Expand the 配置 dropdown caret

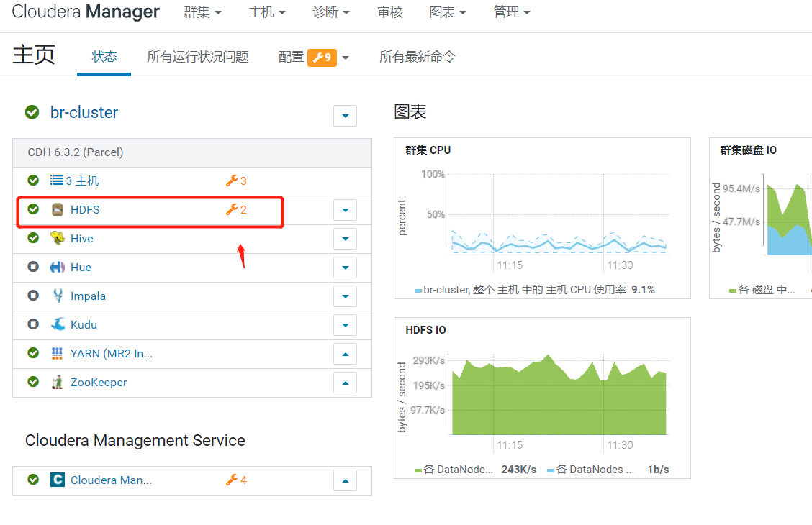346,58
